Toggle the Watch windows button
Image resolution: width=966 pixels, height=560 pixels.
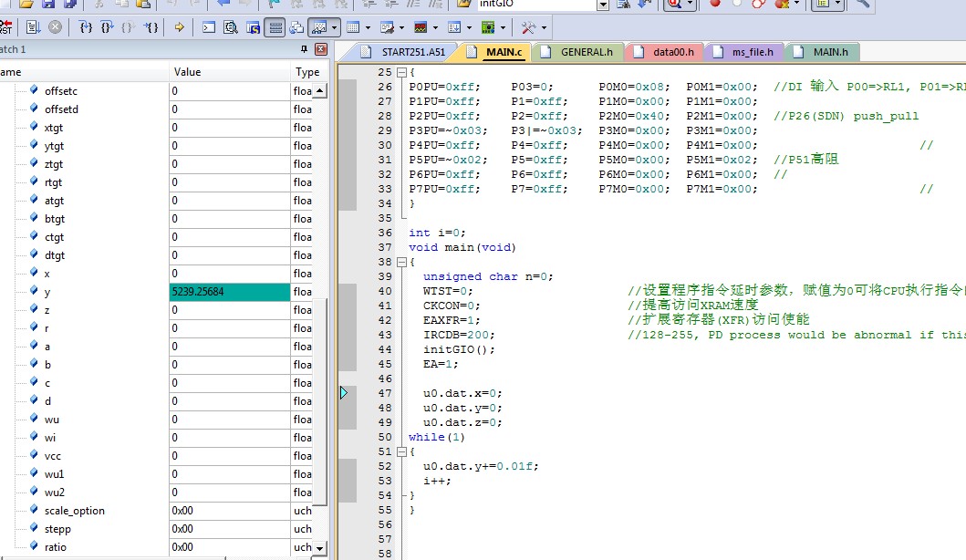pos(319,27)
